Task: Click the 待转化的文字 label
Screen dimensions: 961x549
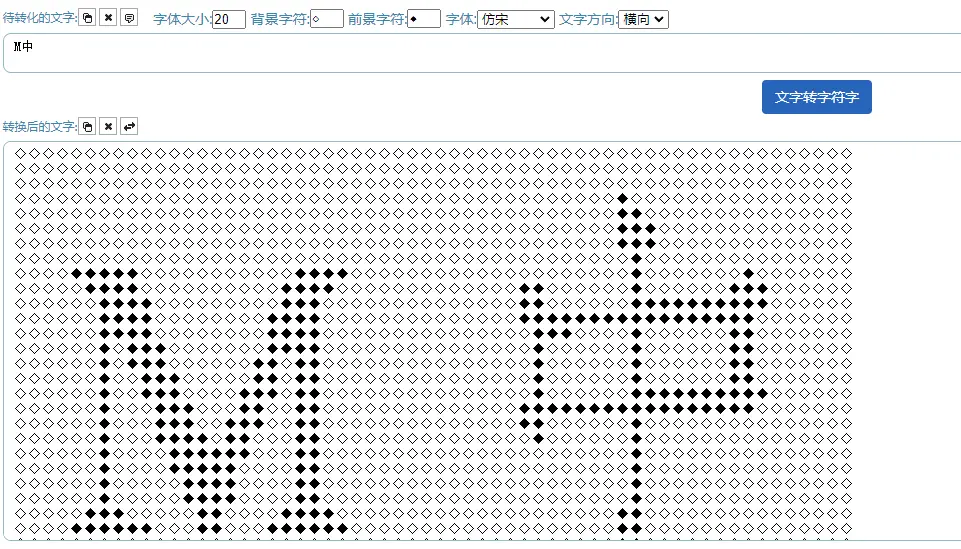Action: tap(39, 18)
